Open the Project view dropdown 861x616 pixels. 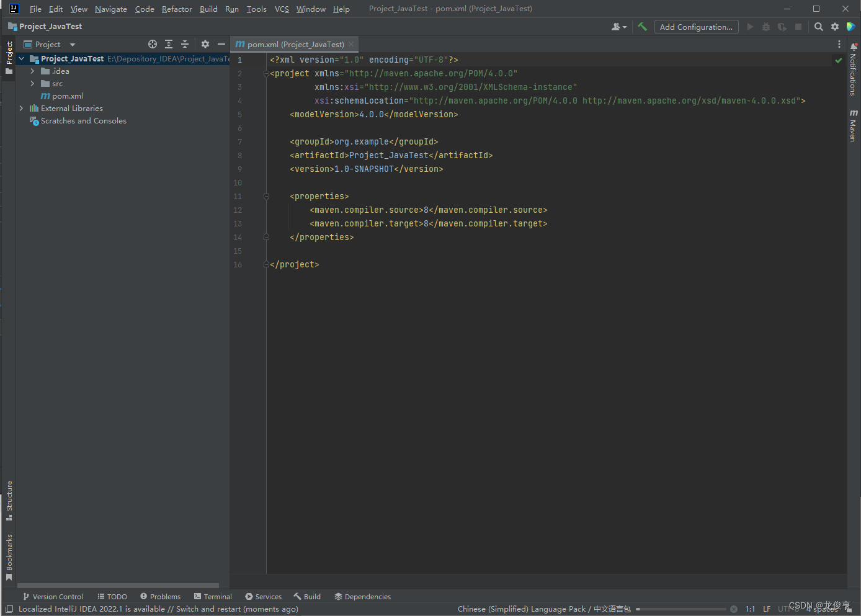73,45
